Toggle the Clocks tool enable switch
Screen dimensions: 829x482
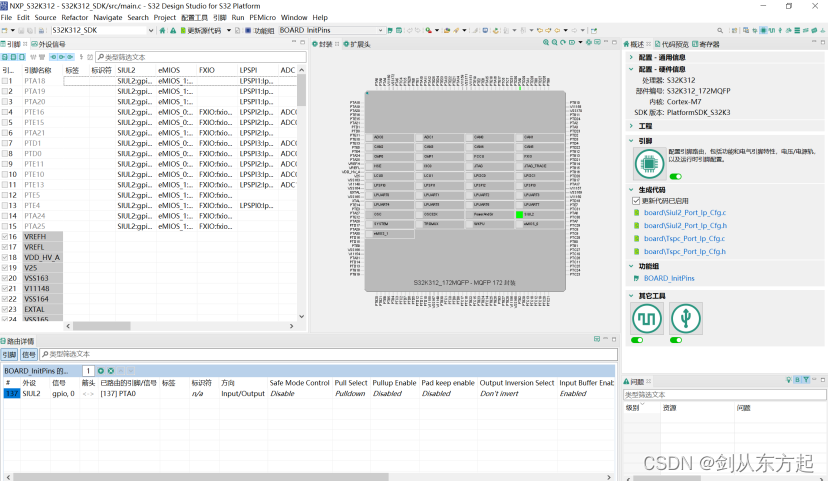pos(637,340)
